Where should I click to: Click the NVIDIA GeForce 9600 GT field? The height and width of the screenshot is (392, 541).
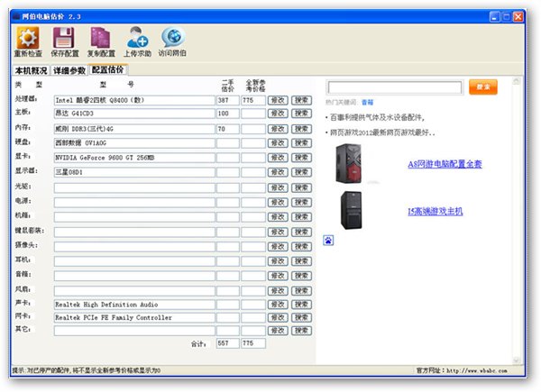134,158
